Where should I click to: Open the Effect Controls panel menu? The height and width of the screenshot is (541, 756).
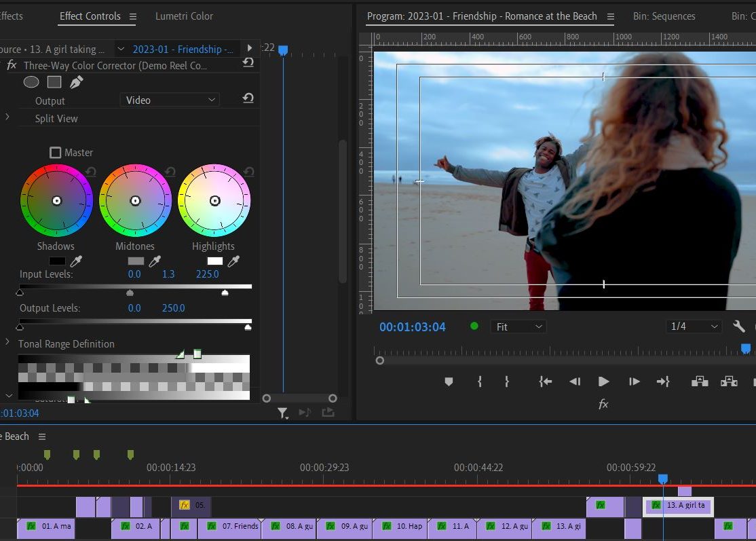[x=133, y=16]
